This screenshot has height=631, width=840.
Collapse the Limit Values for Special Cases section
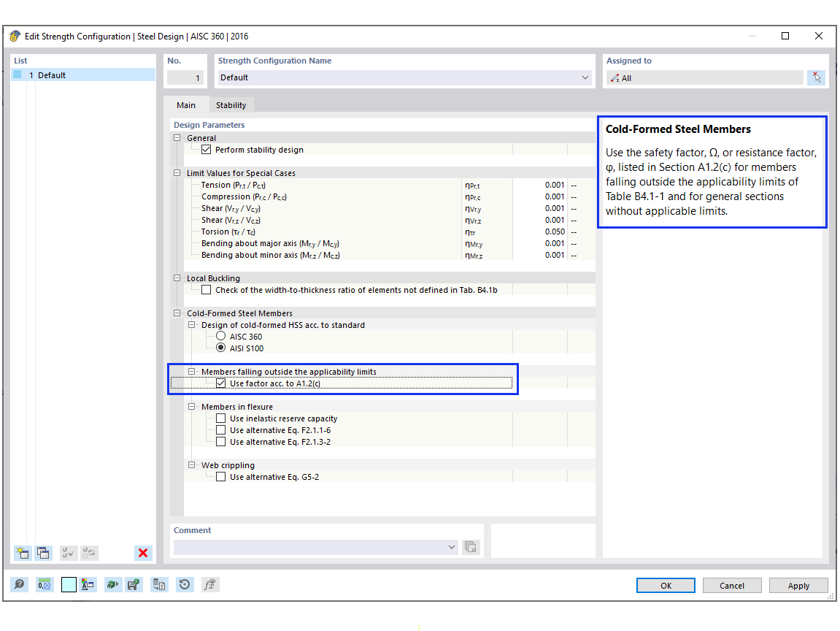[x=177, y=172]
